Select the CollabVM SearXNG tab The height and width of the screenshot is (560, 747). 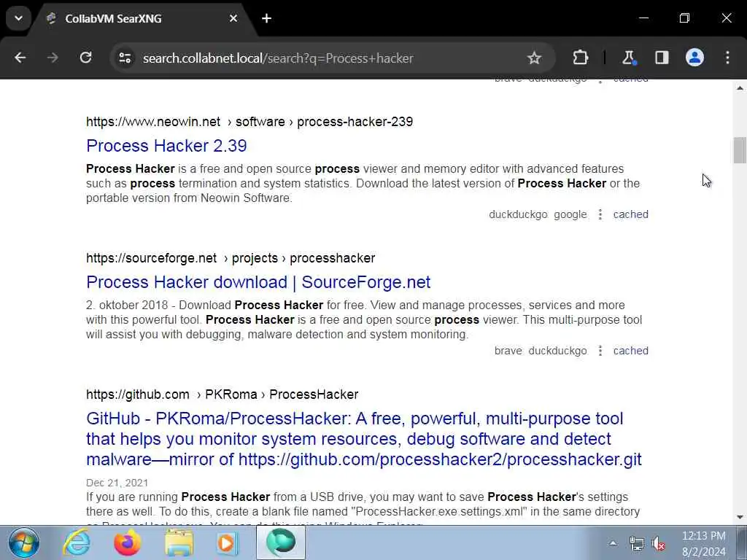click(x=142, y=18)
